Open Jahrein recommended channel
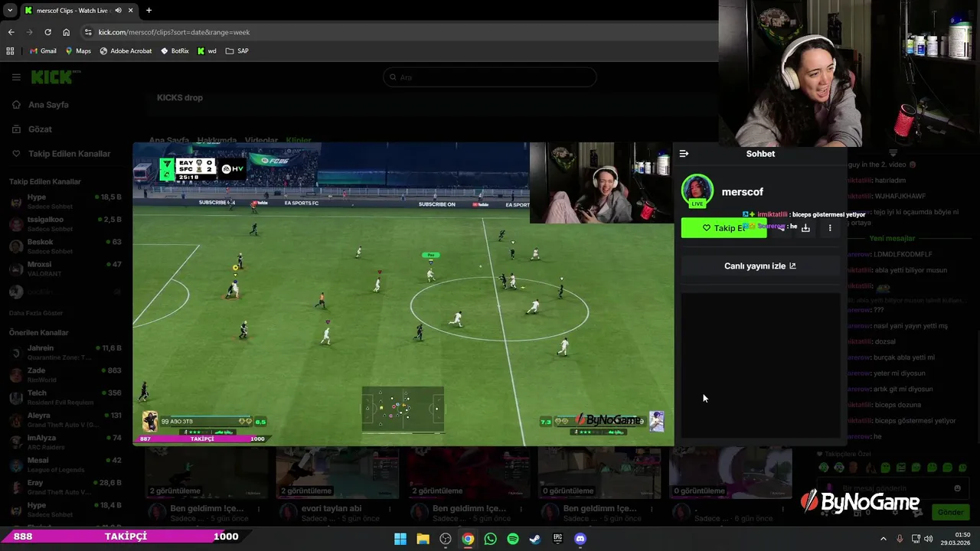The height and width of the screenshot is (551, 980). [65, 352]
